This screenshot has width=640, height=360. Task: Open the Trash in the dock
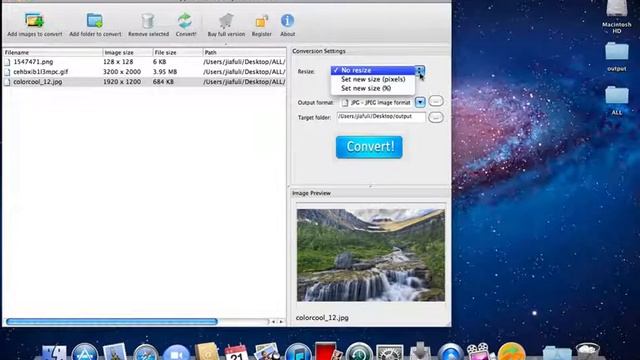pyautogui.click(x=587, y=352)
